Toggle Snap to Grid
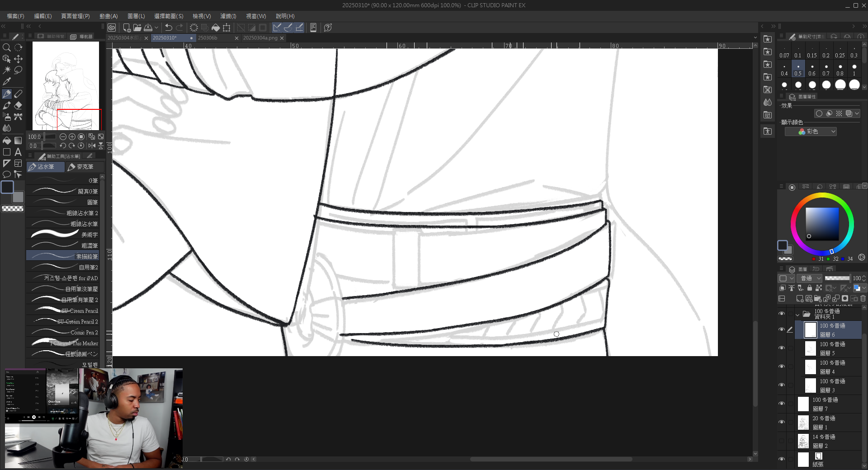 pos(299,28)
